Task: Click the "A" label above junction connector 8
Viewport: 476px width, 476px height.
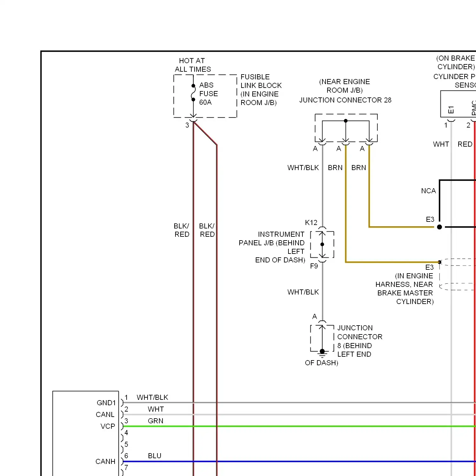Action: pos(314,317)
